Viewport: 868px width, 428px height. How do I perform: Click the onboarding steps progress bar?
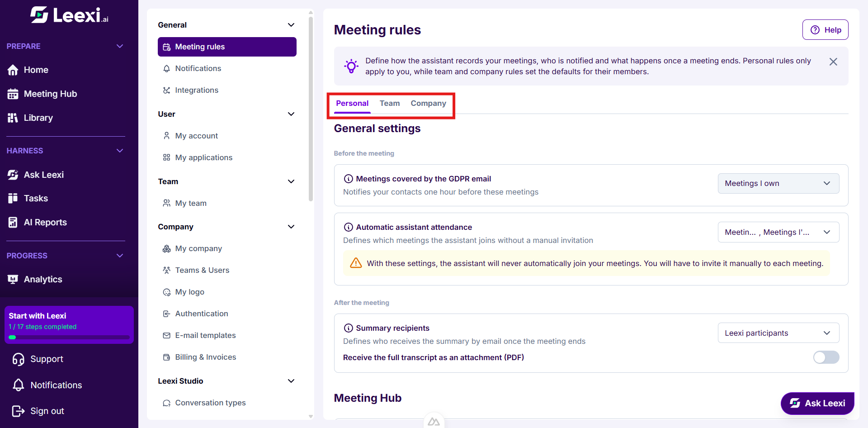click(69, 337)
